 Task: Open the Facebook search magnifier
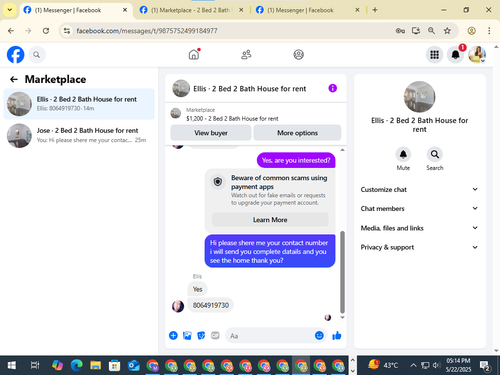37,55
